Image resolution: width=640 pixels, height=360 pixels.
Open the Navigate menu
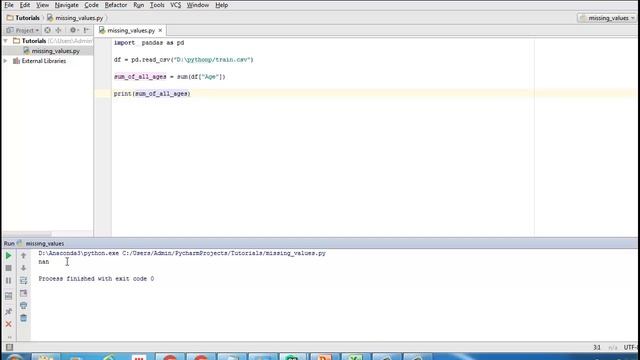(x=67, y=5)
